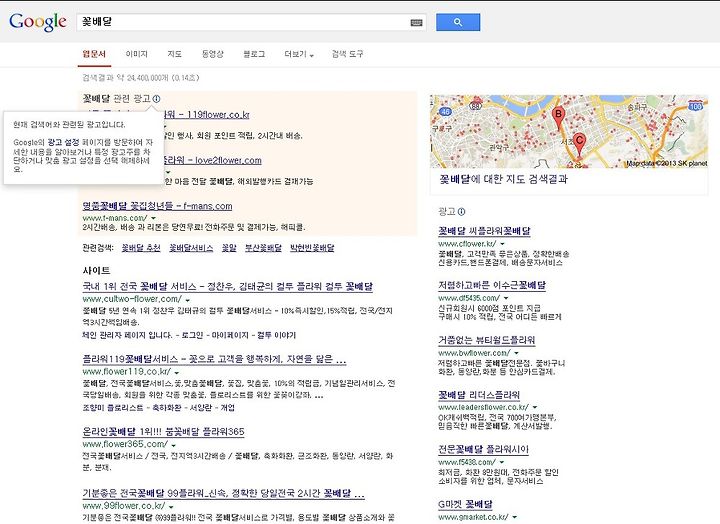
Task: Switch to the 동영상 tab
Action: pos(213,54)
